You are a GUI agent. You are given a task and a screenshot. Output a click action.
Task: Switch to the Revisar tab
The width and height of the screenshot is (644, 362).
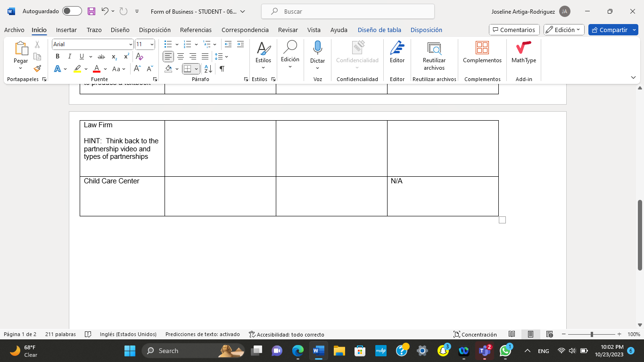[288, 30]
